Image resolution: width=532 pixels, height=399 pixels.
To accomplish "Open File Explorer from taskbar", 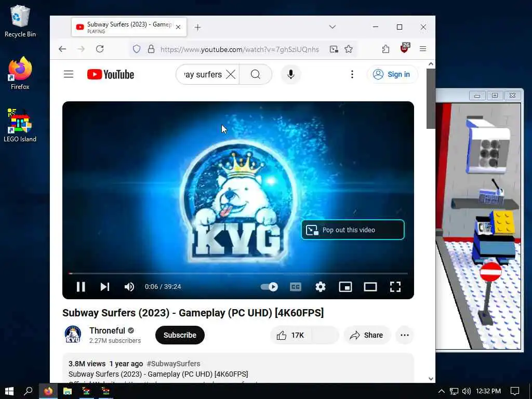I will (68, 391).
